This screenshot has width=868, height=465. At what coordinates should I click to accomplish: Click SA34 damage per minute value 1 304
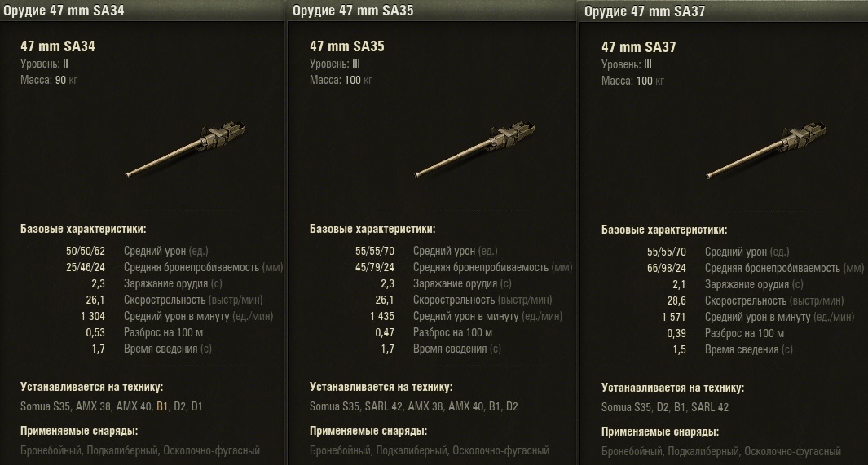pos(93,317)
